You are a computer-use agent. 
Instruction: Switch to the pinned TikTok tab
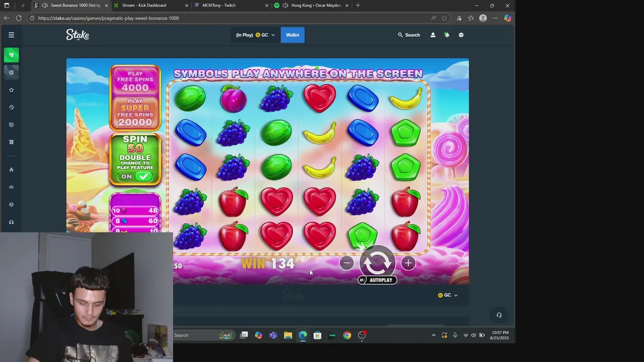point(23,6)
